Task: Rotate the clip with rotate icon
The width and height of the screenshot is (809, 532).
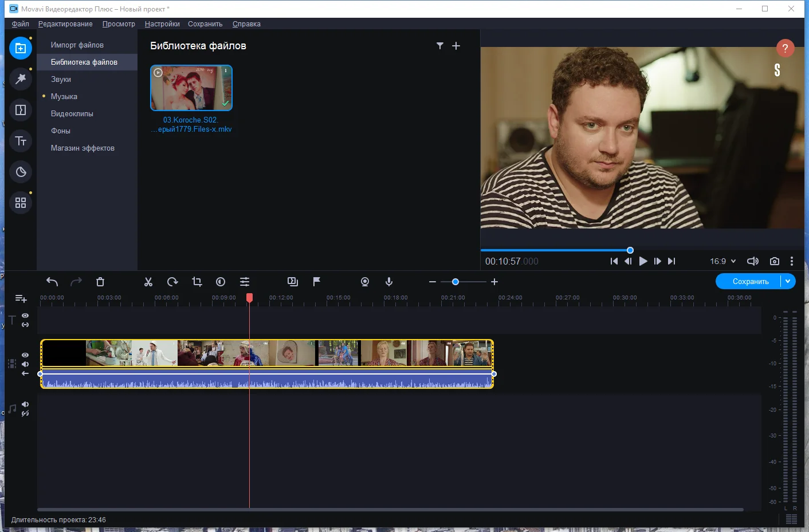Action: (172, 282)
